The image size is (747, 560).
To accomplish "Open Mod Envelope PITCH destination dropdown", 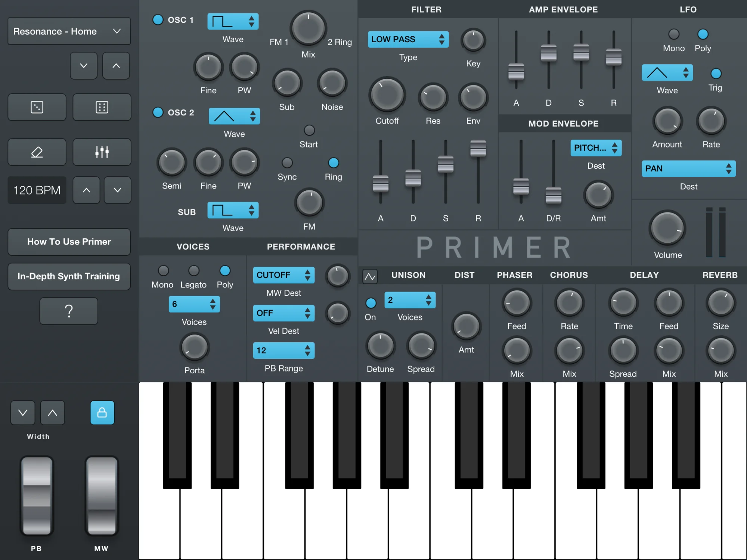I will coord(596,148).
